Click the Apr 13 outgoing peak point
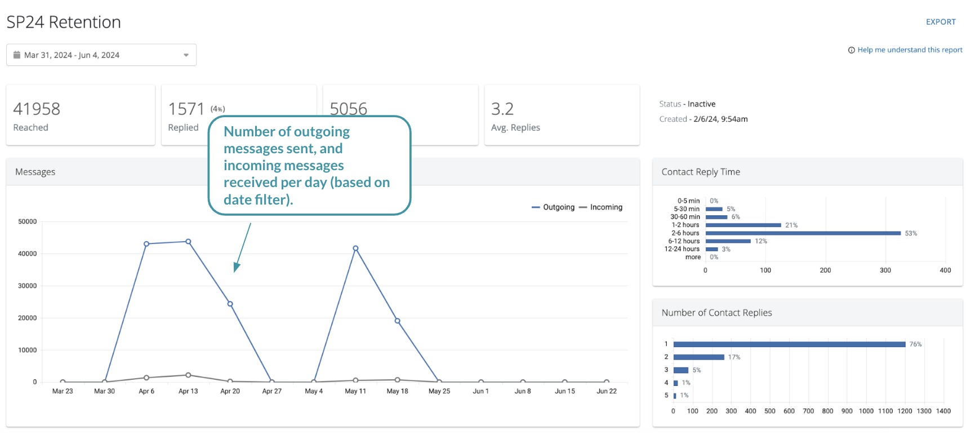 click(x=188, y=242)
